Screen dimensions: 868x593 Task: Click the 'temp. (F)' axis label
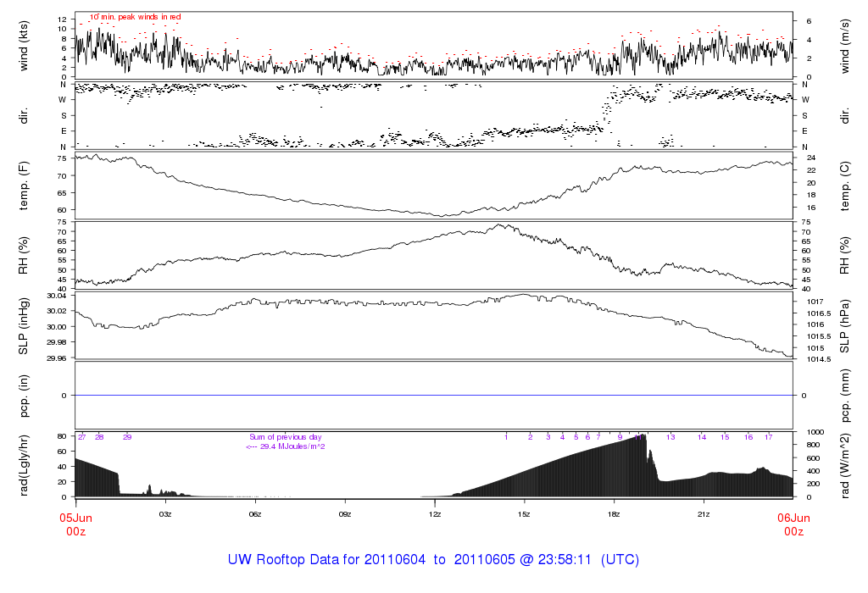24,184
